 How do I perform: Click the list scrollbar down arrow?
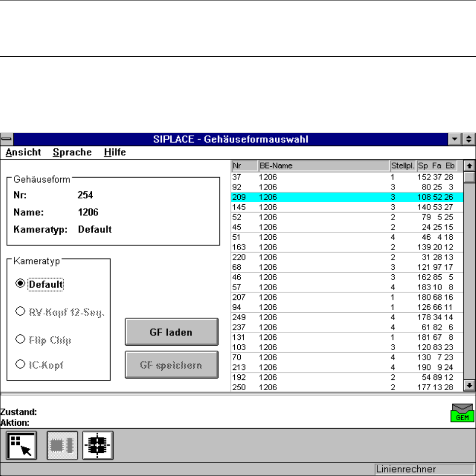(469, 386)
